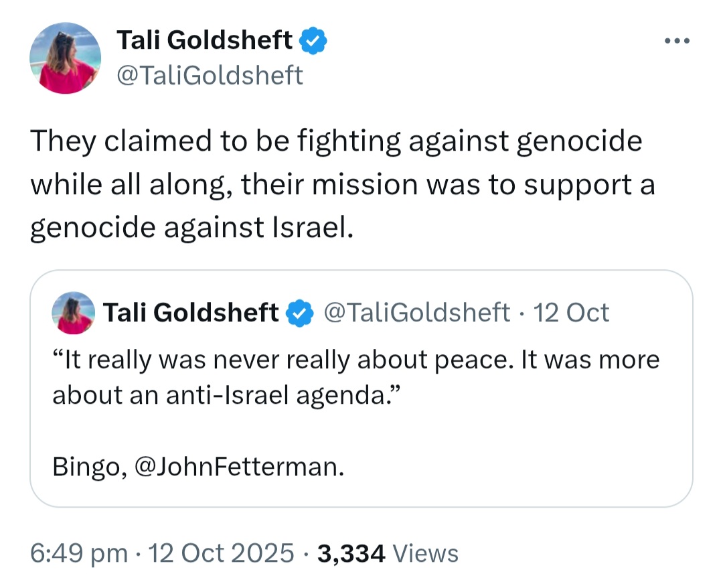The width and height of the screenshot is (723, 588).
Task: Open the top @TaliGoldsheft handle below the name
Action: click(x=210, y=75)
